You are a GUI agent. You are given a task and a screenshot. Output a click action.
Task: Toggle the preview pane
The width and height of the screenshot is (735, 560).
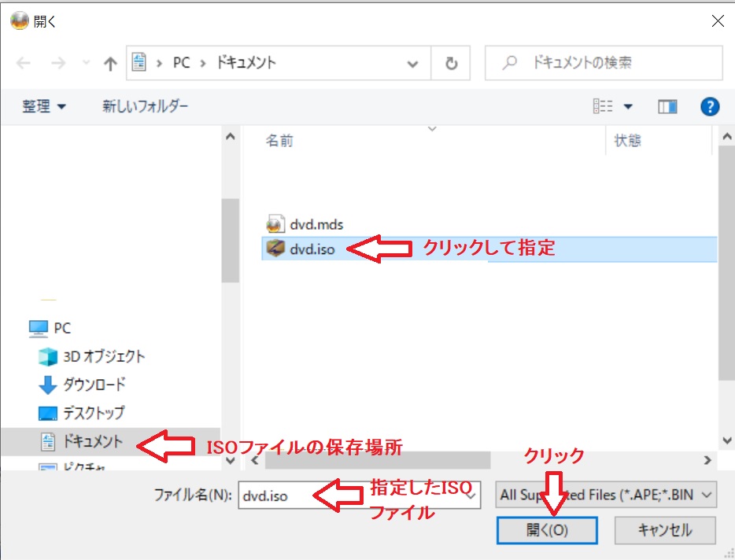666,106
